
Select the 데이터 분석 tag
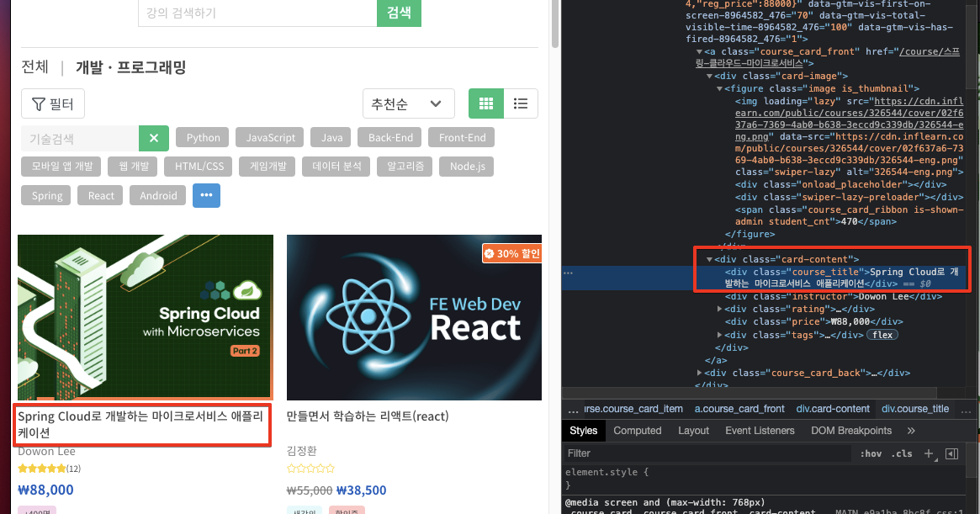pyautogui.click(x=336, y=167)
